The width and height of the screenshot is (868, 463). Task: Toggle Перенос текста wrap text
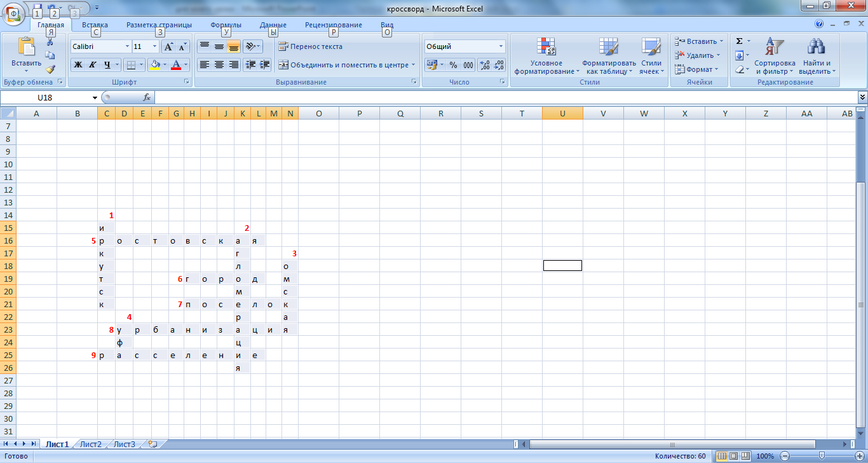pyautogui.click(x=311, y=46)
